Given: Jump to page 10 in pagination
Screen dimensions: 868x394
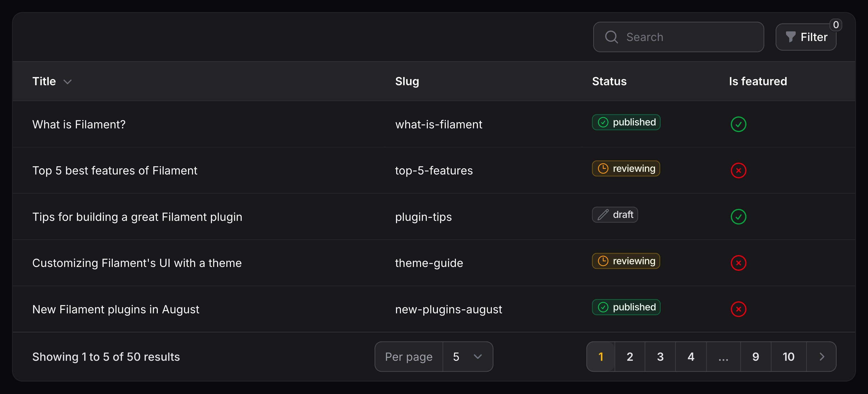Looking at the screenshot, I should pos(788,356).
